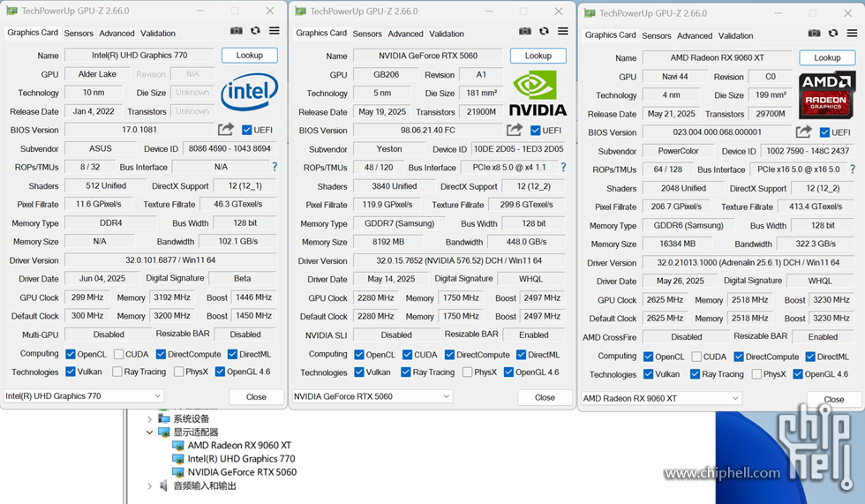Switch to Validation tab in AMD window
Image resolution: width=865 pixels, height=504 pixels.
[x=735, y=35]
